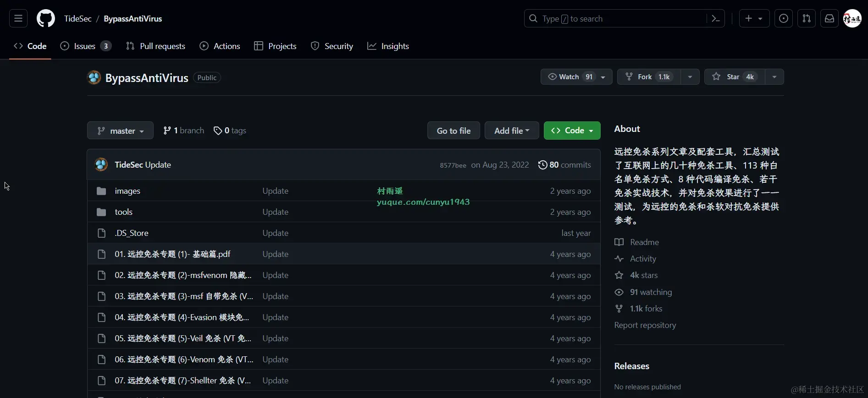Open the .DS_Store file
This screenshot has height=398, width=868.
point(132,233)
